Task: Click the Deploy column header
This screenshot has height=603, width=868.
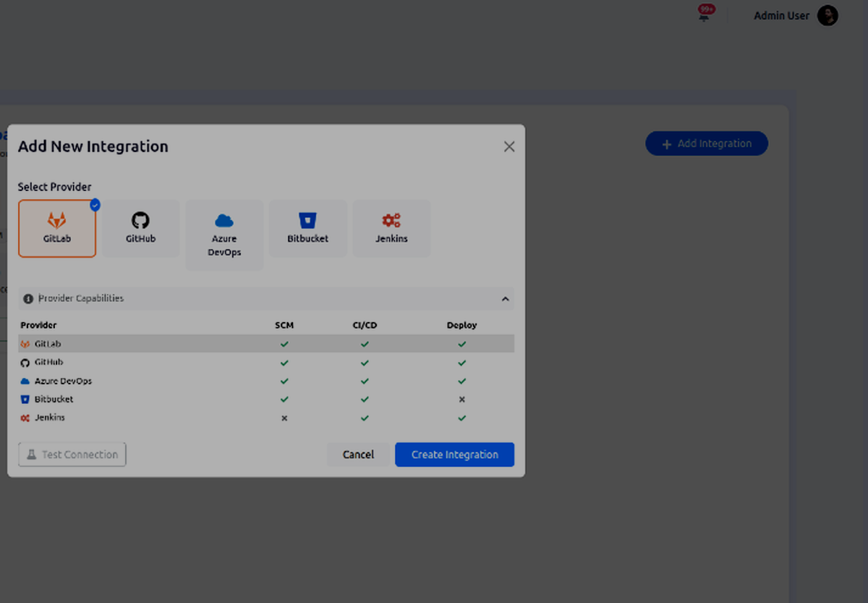Action: click(x=461, y=325)
